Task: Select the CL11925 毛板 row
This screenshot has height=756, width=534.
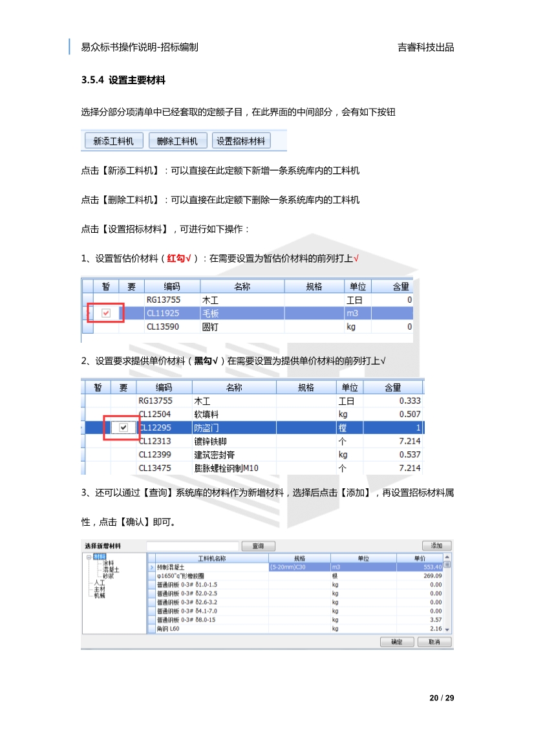Action: tap(248, 314)
